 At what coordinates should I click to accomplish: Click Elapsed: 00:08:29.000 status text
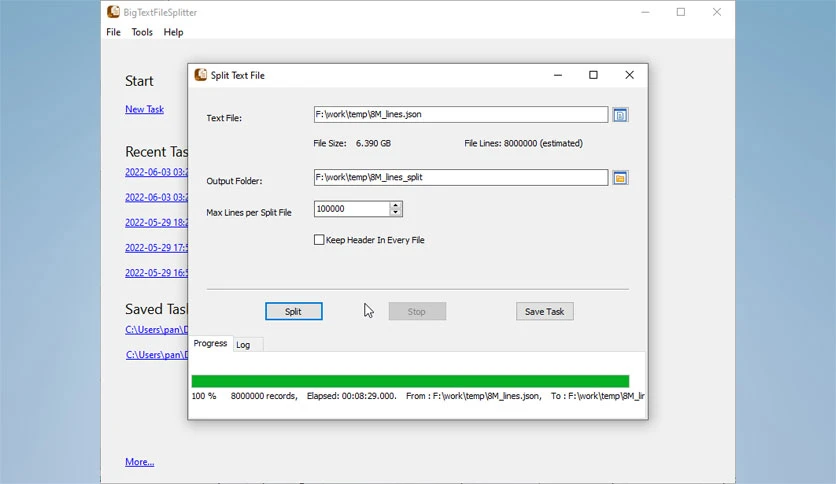click(351, 396)
